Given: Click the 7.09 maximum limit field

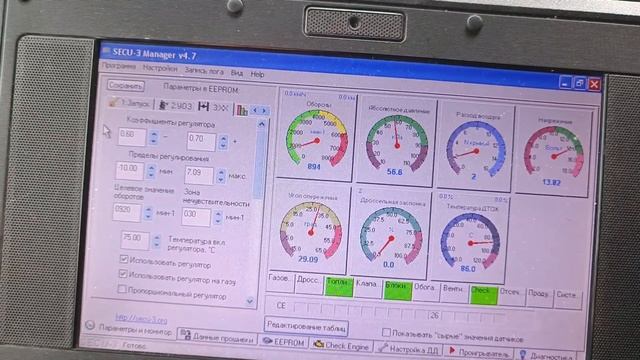Looking at the screenshot, I should [199, 175].
